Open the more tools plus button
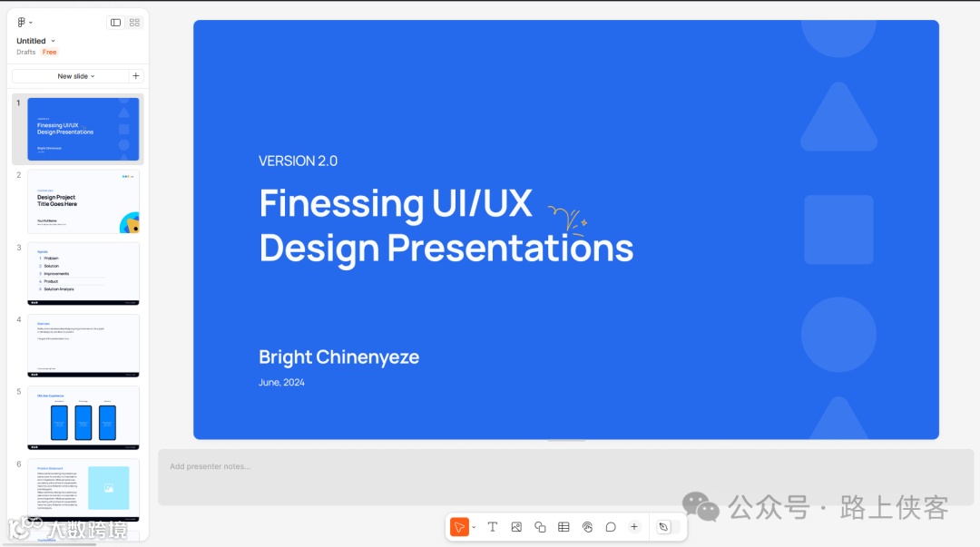980x547 pixels. (x=634, y=527)
